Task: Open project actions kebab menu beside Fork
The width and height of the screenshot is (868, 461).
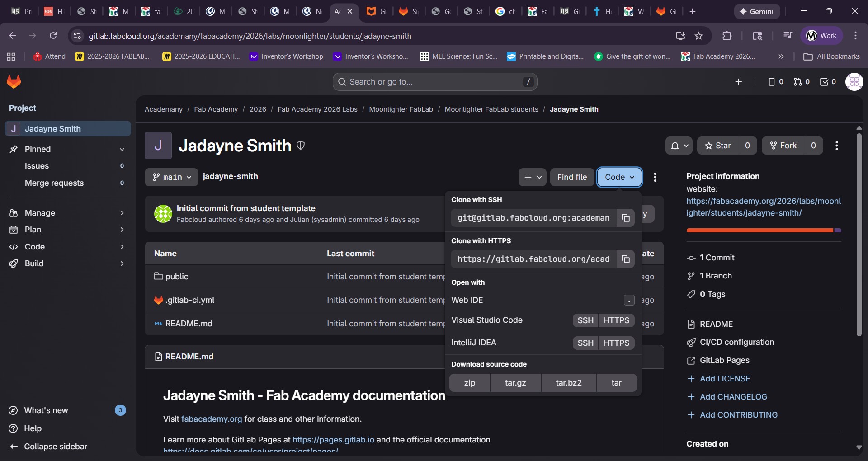Action: point(837,146)
